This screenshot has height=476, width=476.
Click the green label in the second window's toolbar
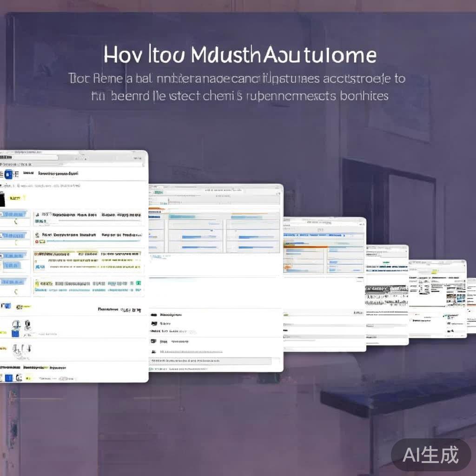point(158,192)
